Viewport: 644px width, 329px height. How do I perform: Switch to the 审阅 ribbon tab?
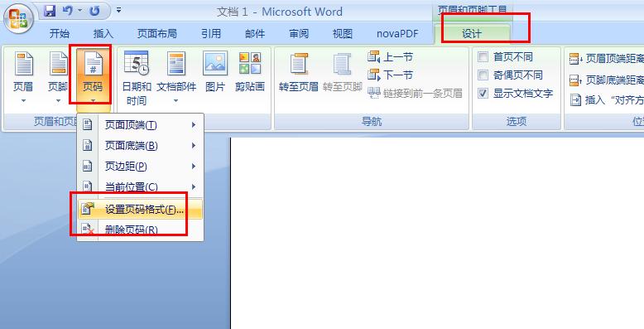pos(299,34)
